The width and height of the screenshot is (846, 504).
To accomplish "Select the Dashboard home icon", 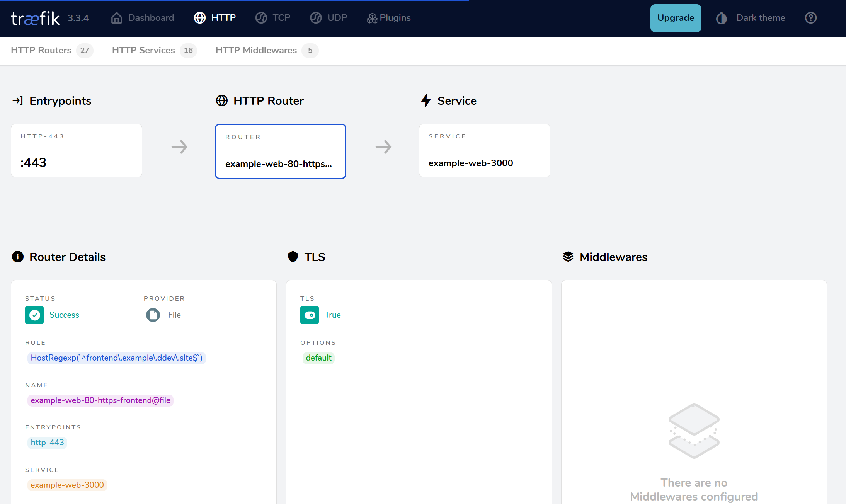I will point(117,18).
